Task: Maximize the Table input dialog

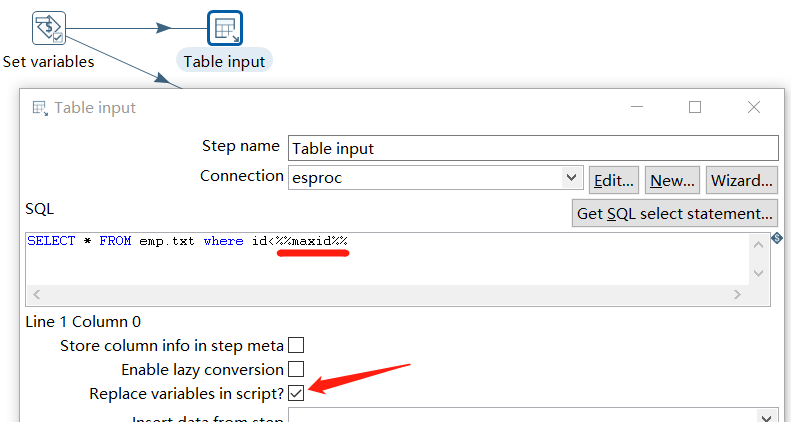Action: [x=695, y=107]
